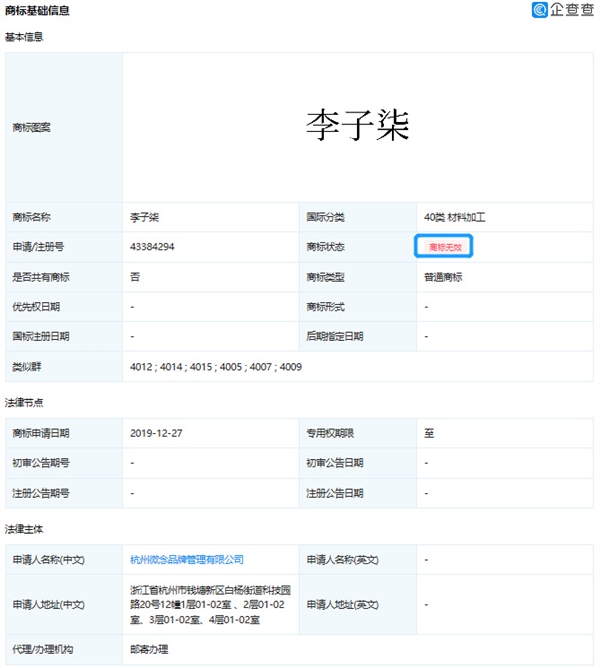This screenshot has width=600, height=668.
Task: Click the 否 value for 是否共有商标
Action: point(134,277)
